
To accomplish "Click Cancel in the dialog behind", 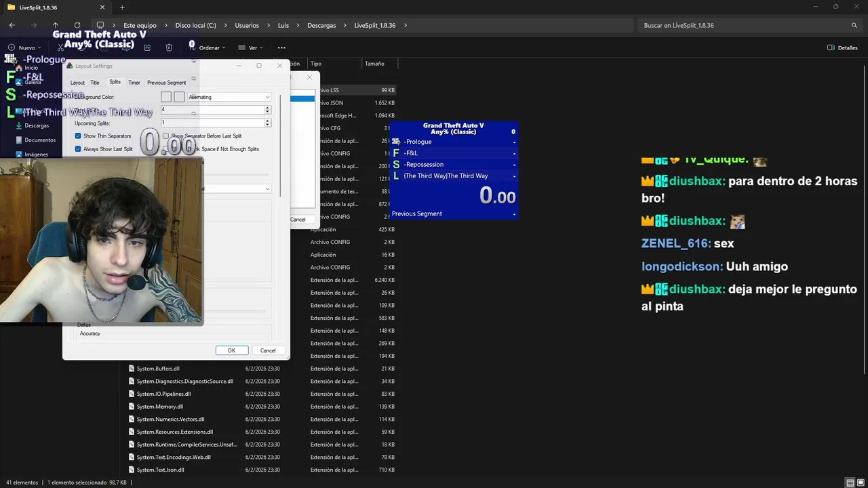I will (x=298, y=220).
